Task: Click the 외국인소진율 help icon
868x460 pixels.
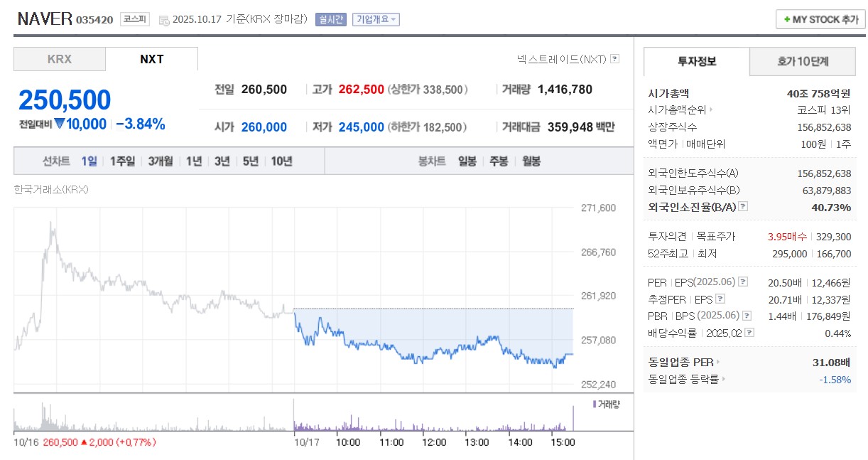Action: tap(742, 207)
